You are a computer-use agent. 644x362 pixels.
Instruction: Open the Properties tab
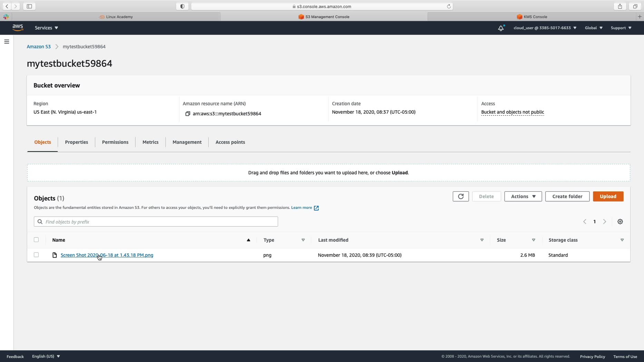pyautogui.click(x=77, y=142)
